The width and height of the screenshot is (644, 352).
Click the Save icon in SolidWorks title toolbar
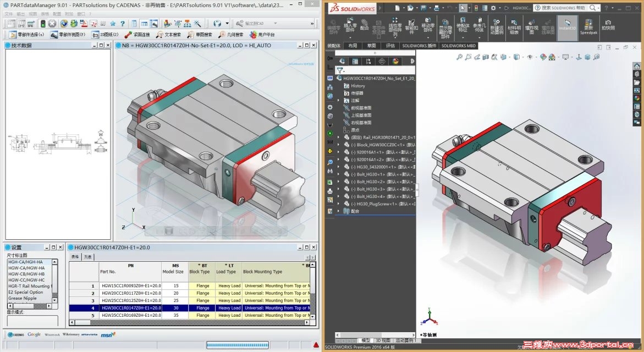click(423, 8)
